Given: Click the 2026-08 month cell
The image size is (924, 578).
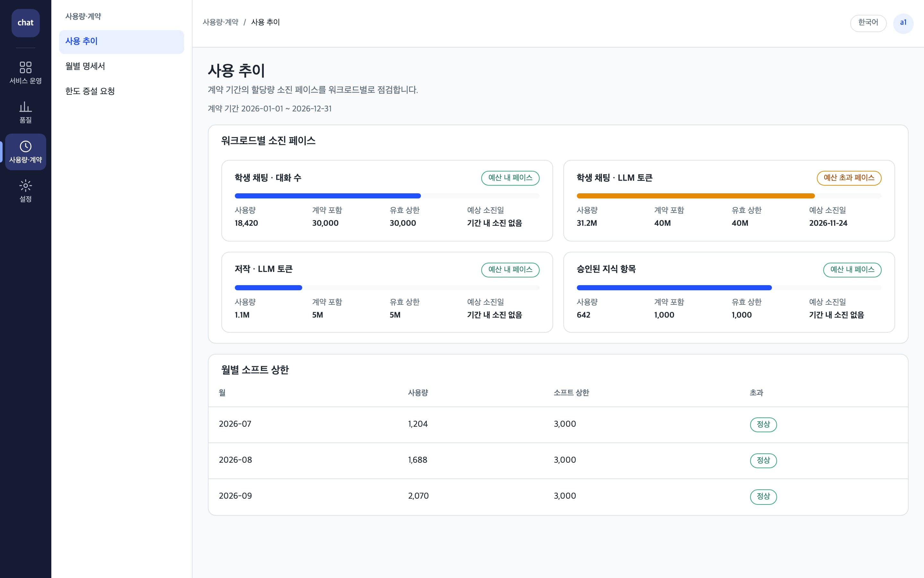Looking at the screenshot, I should [235, 460].
